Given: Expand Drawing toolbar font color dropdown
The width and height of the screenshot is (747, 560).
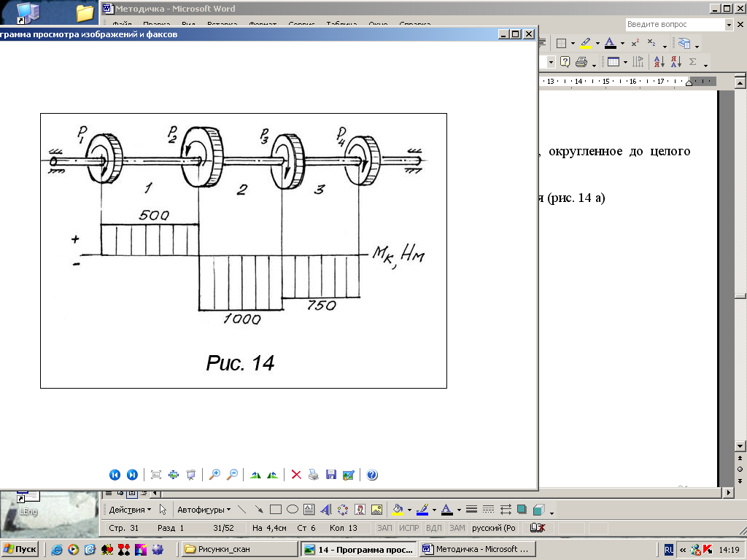Looking at the screenshot, I should [459, 510].
